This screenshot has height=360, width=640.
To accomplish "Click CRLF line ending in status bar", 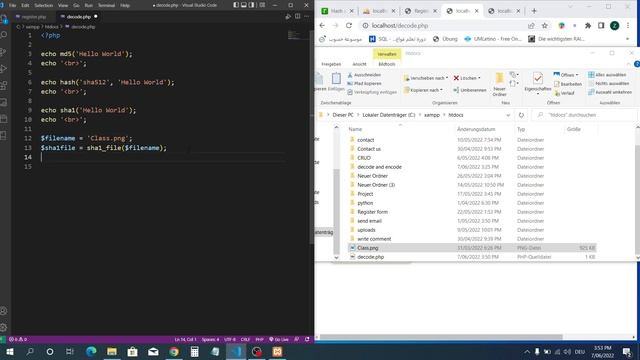I will (x=245, y=339).
